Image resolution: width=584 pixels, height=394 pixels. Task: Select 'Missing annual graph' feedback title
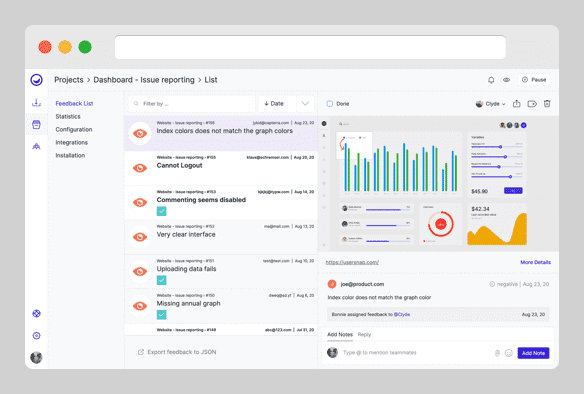point(188,304)
